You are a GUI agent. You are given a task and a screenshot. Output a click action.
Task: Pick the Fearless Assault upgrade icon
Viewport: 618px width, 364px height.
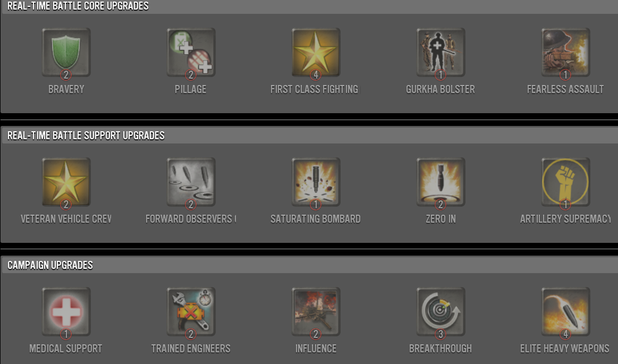pos(565,53)
